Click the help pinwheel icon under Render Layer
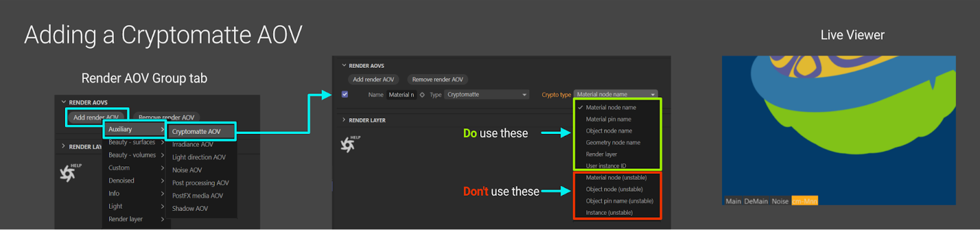The width and height of the screenshot is (980, 230). coord(348,144)
